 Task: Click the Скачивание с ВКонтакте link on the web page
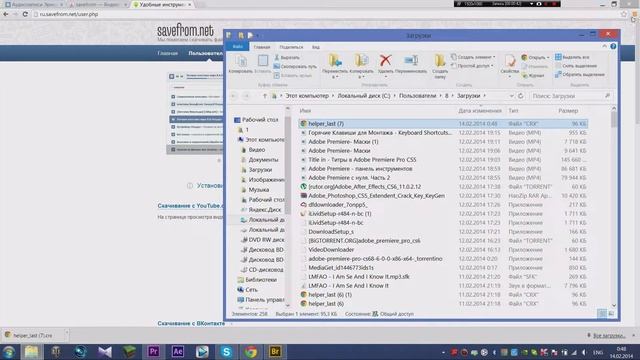[x=191, y=323]
